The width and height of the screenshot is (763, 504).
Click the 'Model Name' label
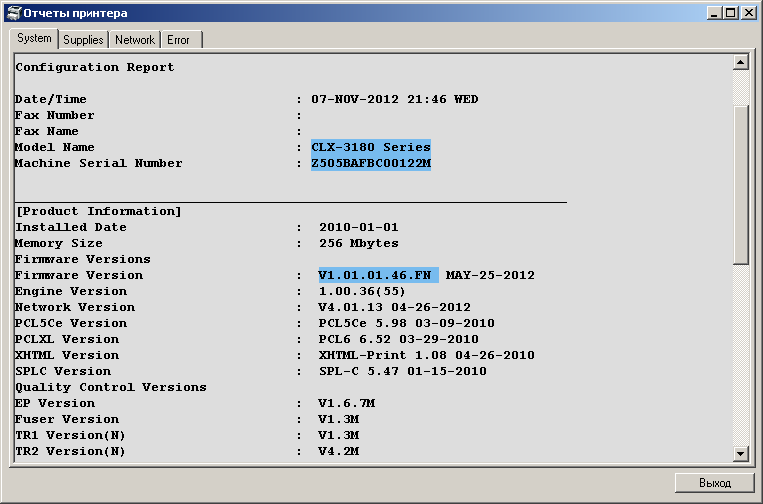[54, 147]
